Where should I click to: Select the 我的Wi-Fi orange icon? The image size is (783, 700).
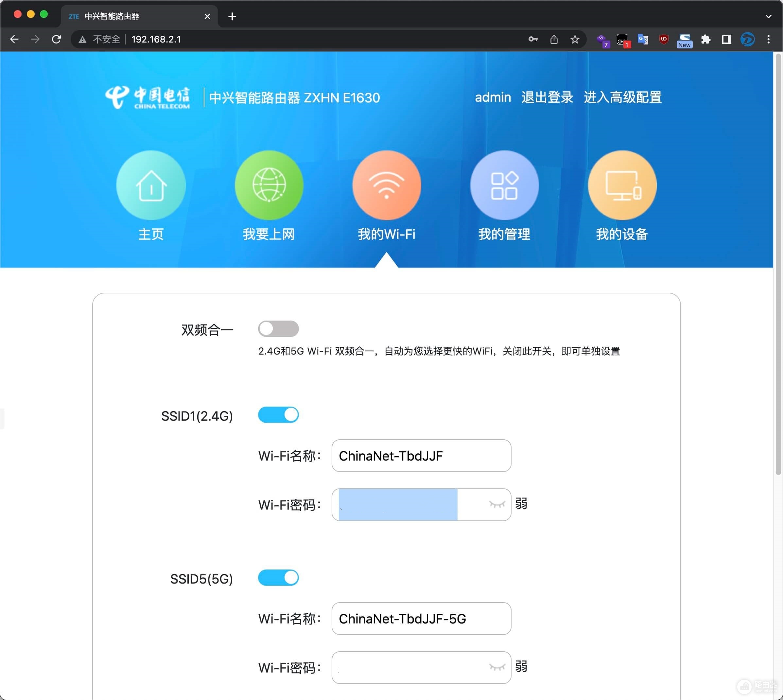point(387,185)
